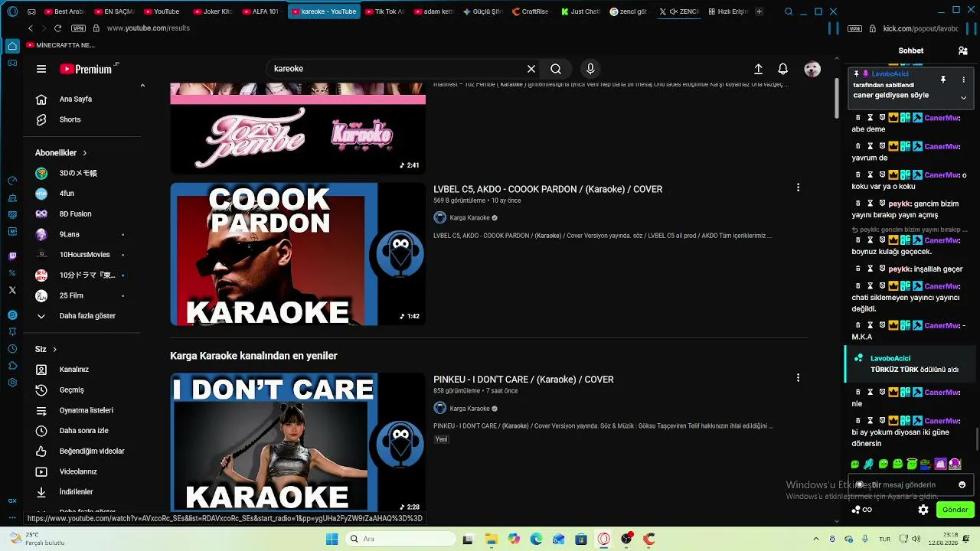Image resolution: width=980 pixels, height=551 pixels.
Task: Open the PINKEU - I DON'T CARE title
Action: [x=524, y=380]
